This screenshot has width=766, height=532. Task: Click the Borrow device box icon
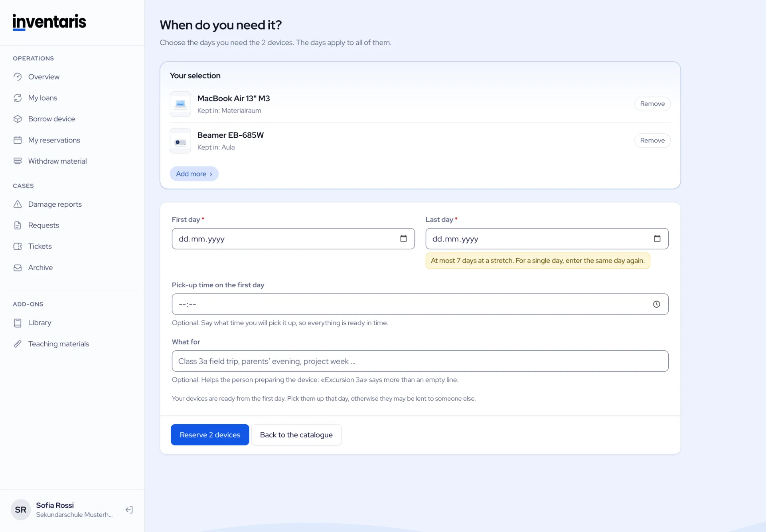(18, 119)
